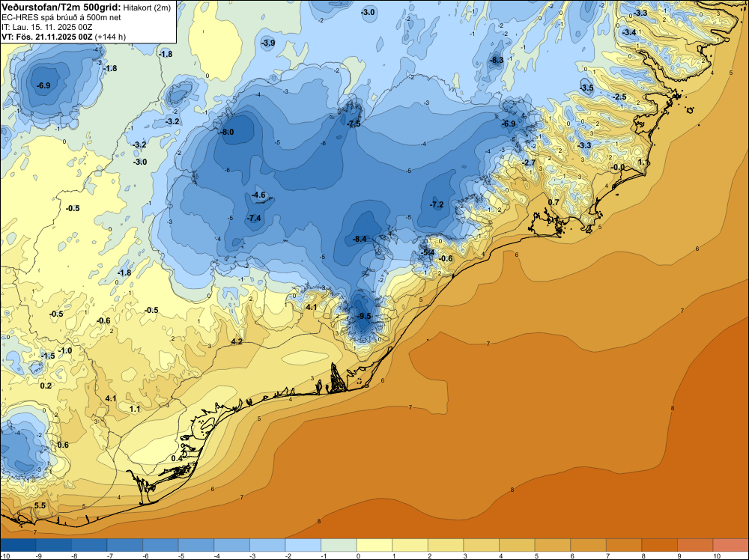This screenshot has width=749, height=560.
Task: Click the -7.2 temperature label
Action: [x=436, y=204]
